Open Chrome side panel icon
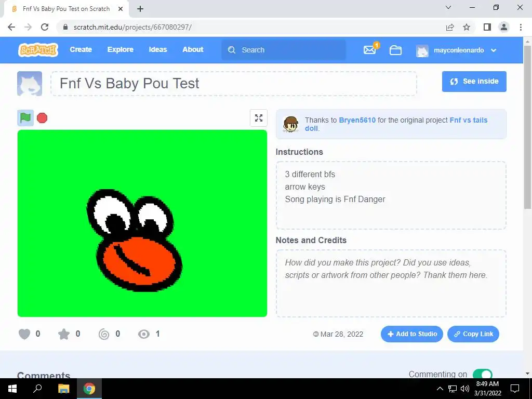Viewport: 532px width, 399px height. pos(487,27)
